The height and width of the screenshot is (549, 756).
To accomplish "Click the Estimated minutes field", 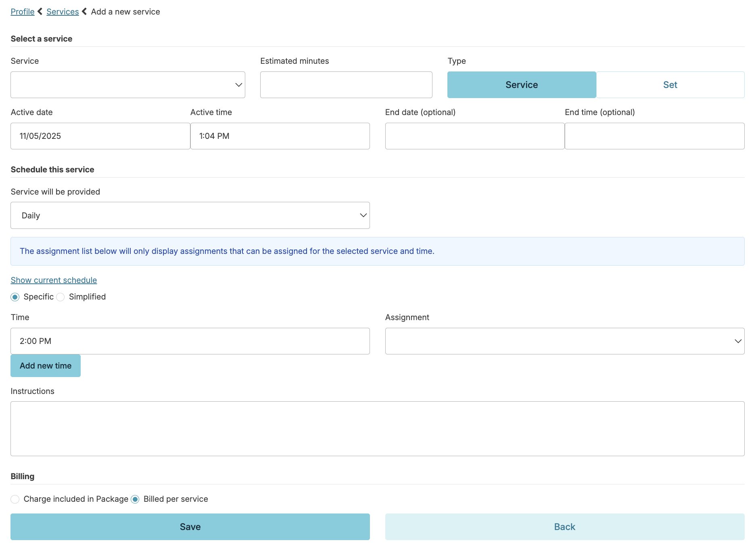I will point(346,85).
